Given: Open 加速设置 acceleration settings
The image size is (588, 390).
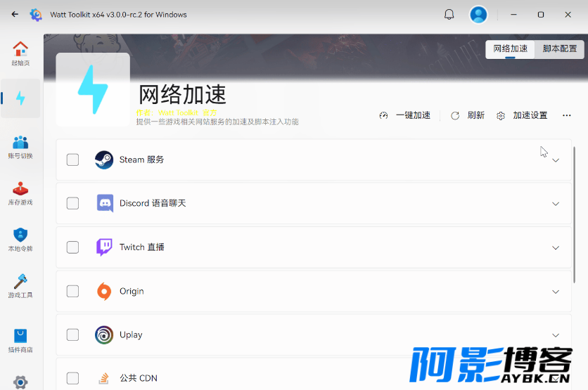Looking at the screenshot, I should click(x=522, y=115).
